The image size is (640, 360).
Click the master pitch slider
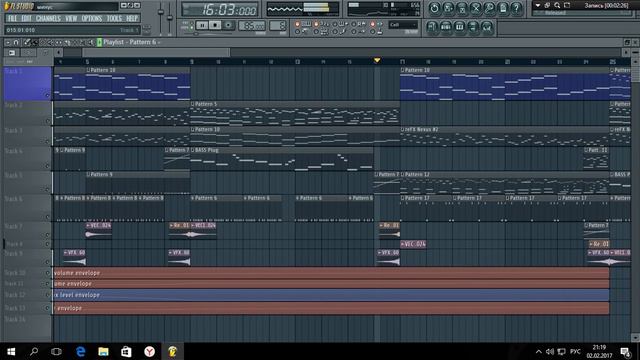coord(170,18)
